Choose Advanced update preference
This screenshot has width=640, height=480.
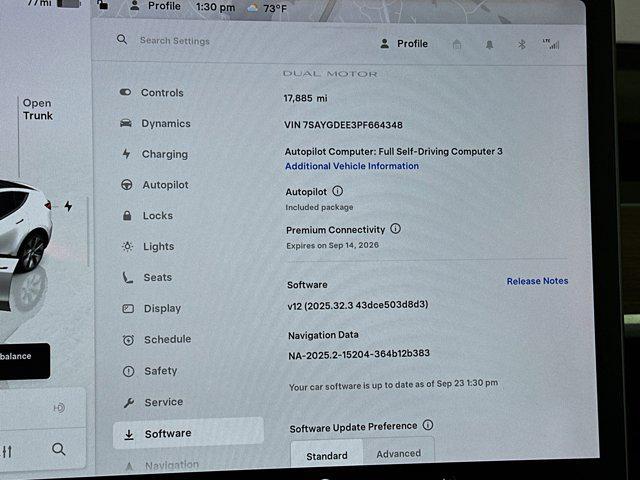[398, 453]
